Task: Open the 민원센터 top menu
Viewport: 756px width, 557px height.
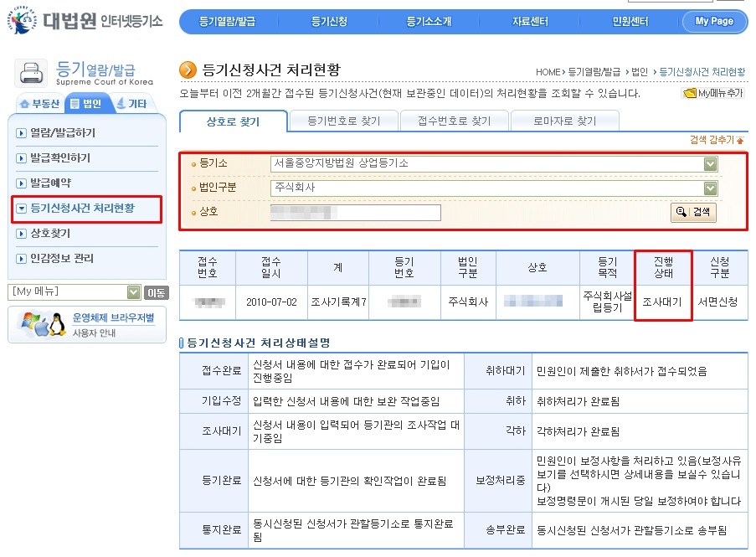Action: 630,21
